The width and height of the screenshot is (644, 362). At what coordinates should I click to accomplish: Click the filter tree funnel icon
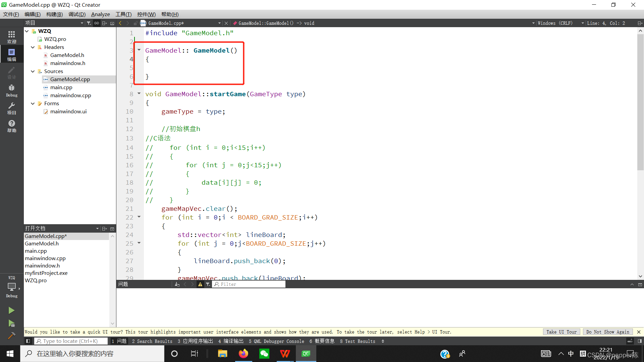click(x=89, y=23)
